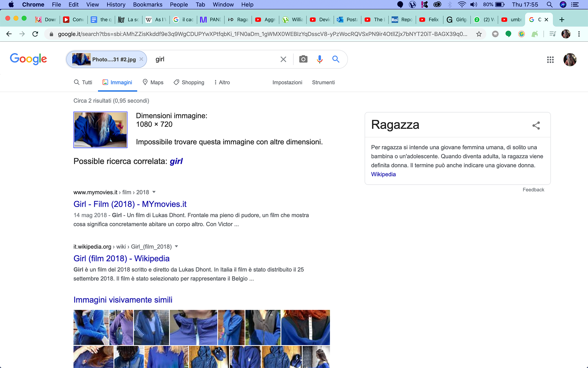Open the Bookmarks menu
The image size is (588, 368).
148,5
